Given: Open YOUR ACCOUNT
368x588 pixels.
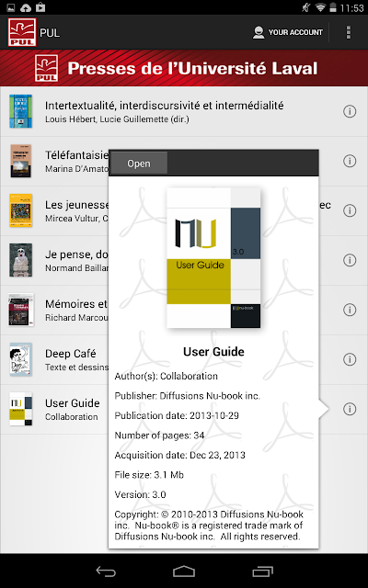Looking at the screenshot, I should point(287,33).
